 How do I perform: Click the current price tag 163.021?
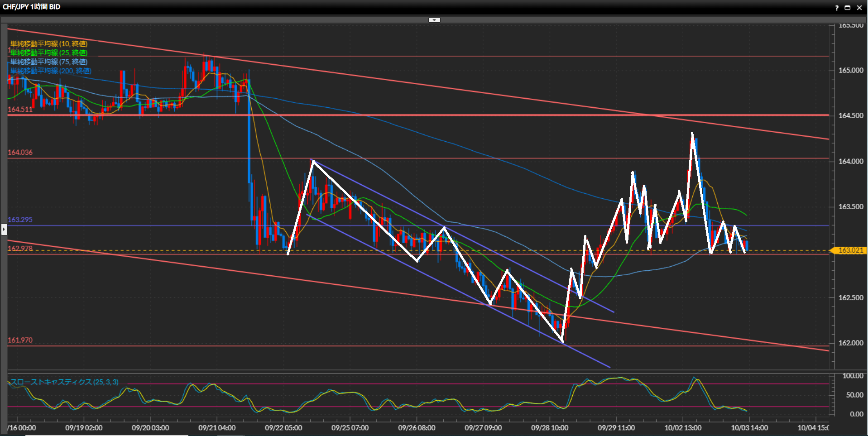[x=850, y=250]
